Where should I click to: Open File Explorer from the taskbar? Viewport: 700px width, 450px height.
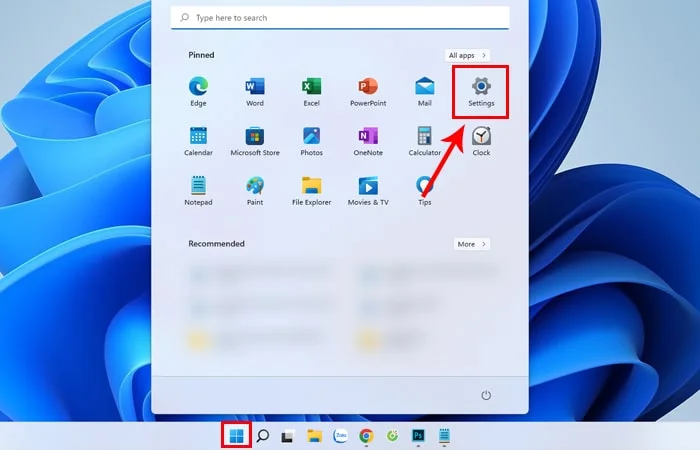coord(314,435)
